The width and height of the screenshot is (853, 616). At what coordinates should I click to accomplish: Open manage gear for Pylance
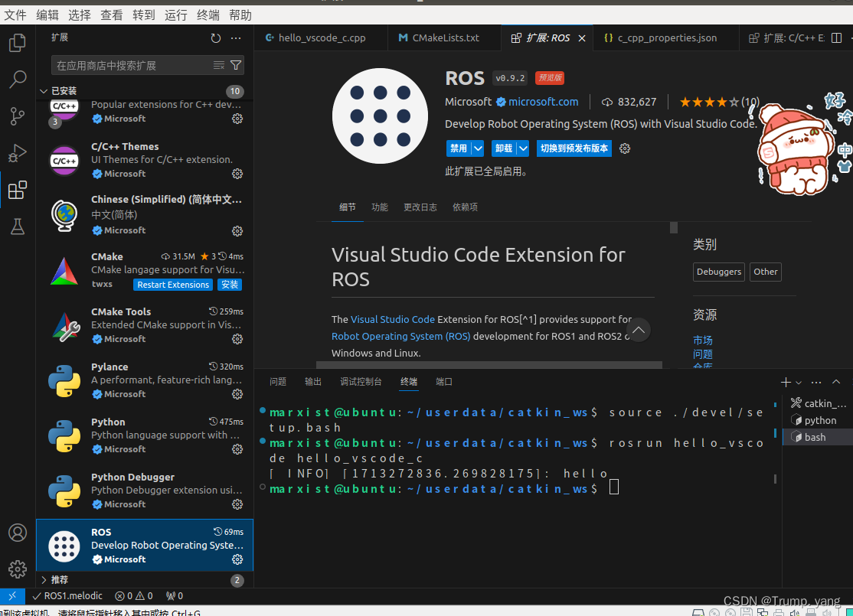tap(237, 394)
